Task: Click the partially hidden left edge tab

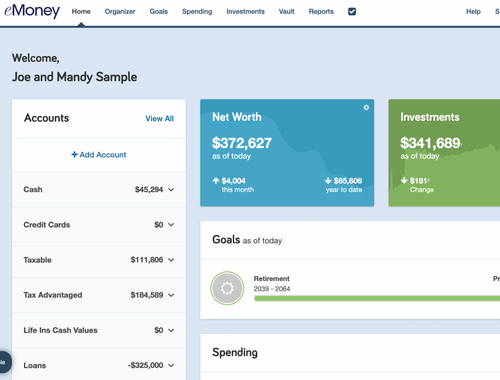Action: coord(5,362)
